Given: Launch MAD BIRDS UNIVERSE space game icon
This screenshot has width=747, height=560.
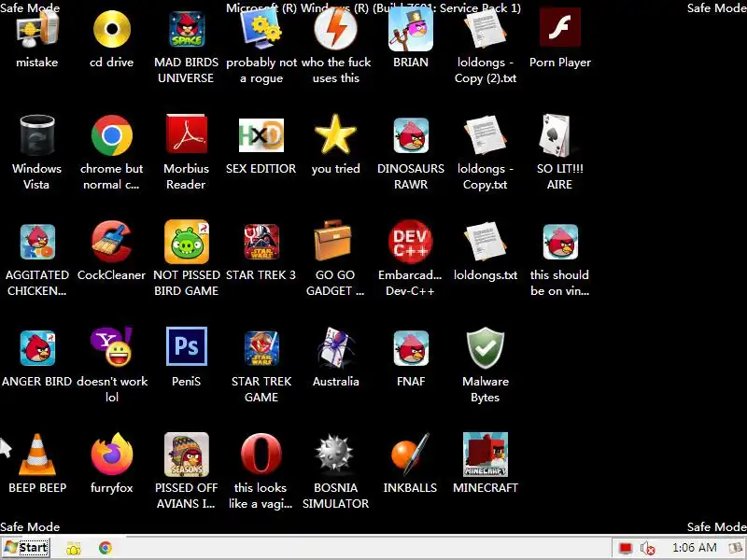Looking at the screenshot, I should pos(186,30).
